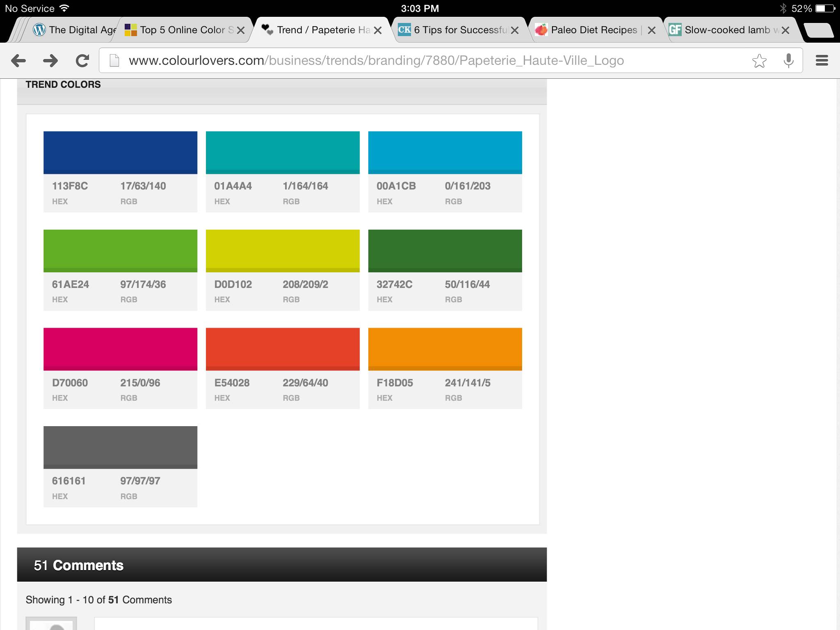
Task: Switch to Paleo Diet Recipes tab
Action: pyautogui.click(x=591, y=30)
